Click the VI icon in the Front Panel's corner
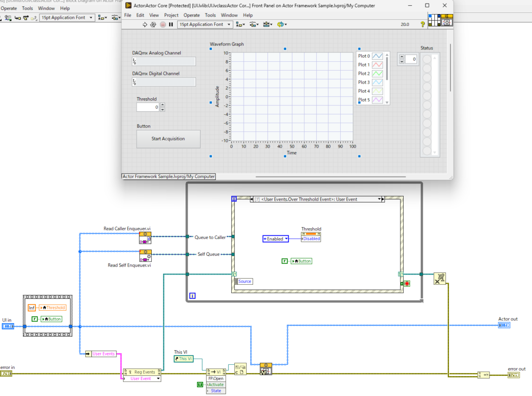 click(447, 20)
